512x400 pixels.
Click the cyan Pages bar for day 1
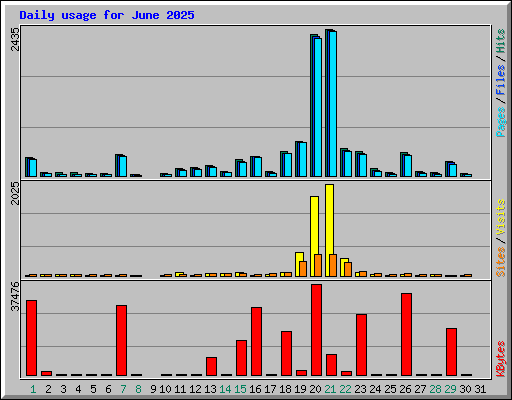pos(33,168)
